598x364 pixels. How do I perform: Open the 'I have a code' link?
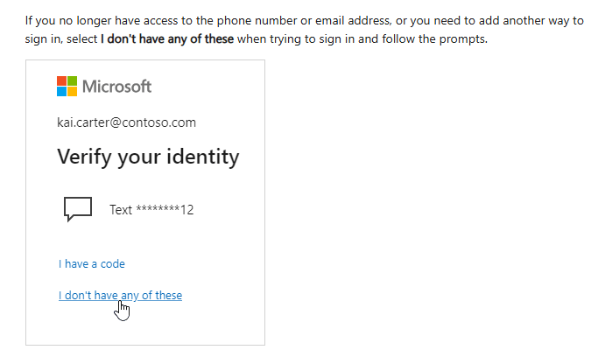click(x=92, y=263)
